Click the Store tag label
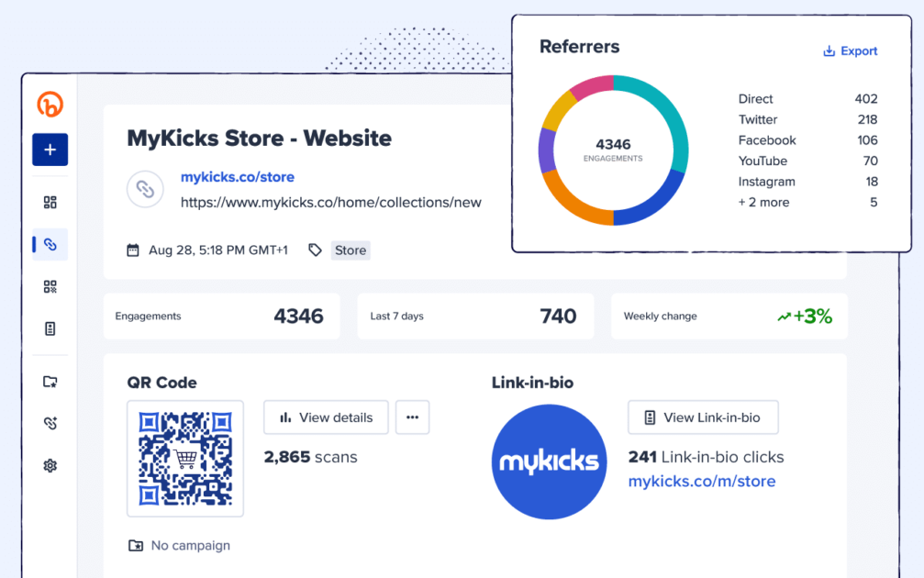Screen dimensions: 924x578 tap(351, 250)
